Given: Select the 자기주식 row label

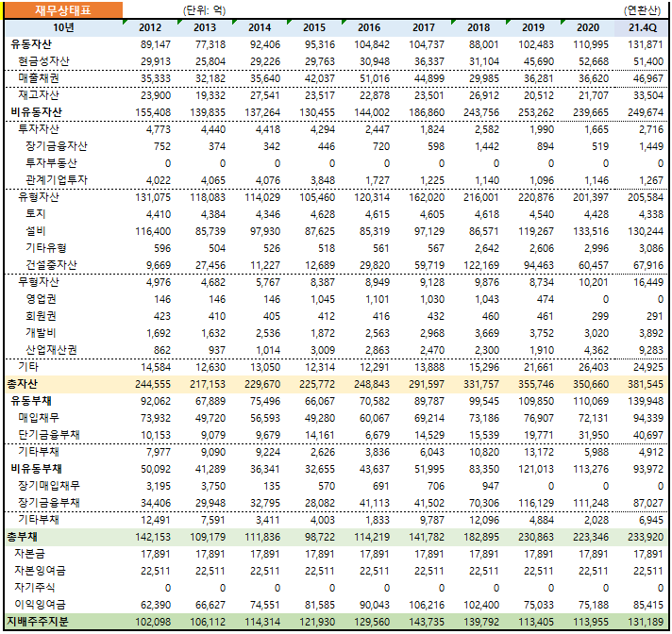Looking at the screenshot, I should (x=35, y=588).
